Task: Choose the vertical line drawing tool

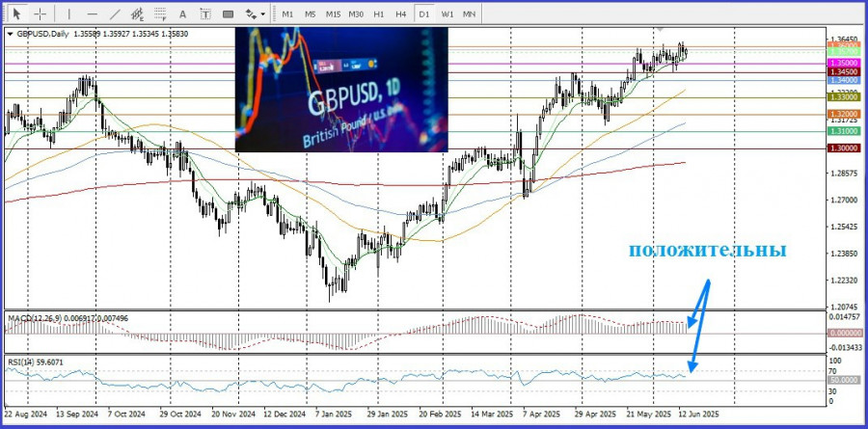Action: (69, 13)
